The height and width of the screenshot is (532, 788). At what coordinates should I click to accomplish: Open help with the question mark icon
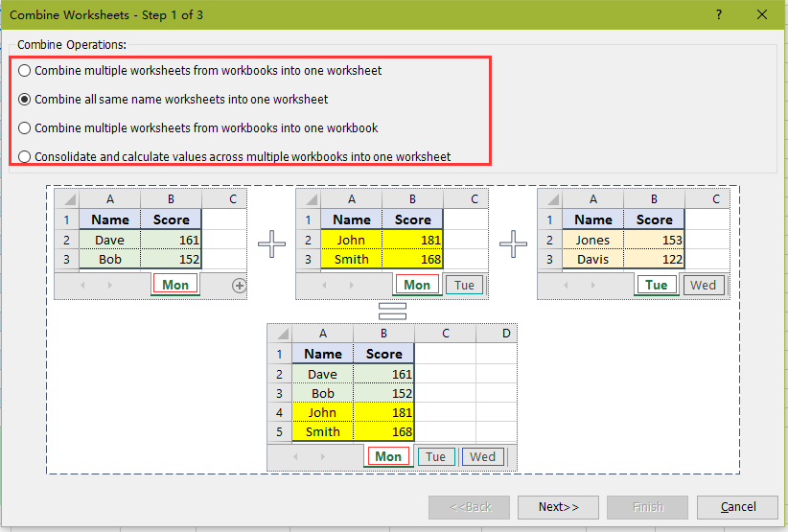719,14
